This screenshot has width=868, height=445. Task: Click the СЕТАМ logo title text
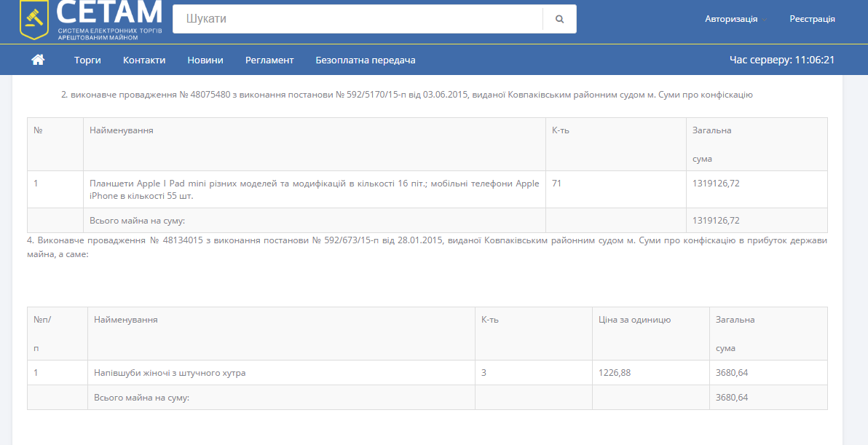tap(109, 13)
